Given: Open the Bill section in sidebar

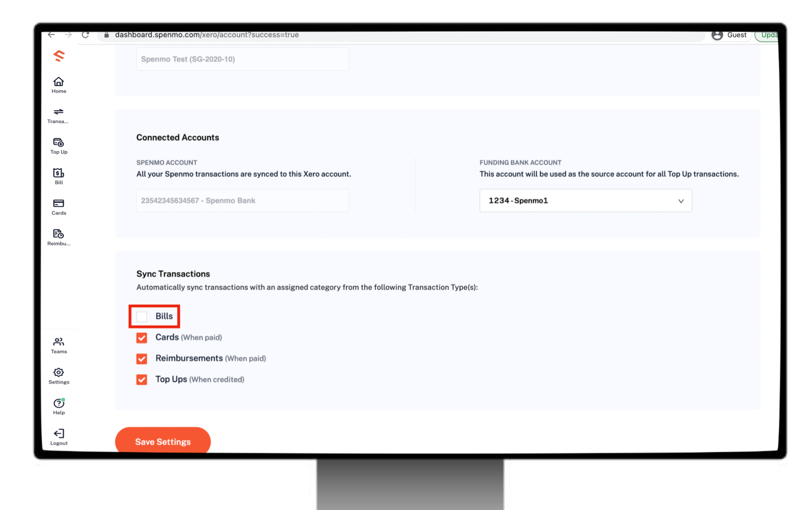Looking at the screenshot, I should pos(59,177).
